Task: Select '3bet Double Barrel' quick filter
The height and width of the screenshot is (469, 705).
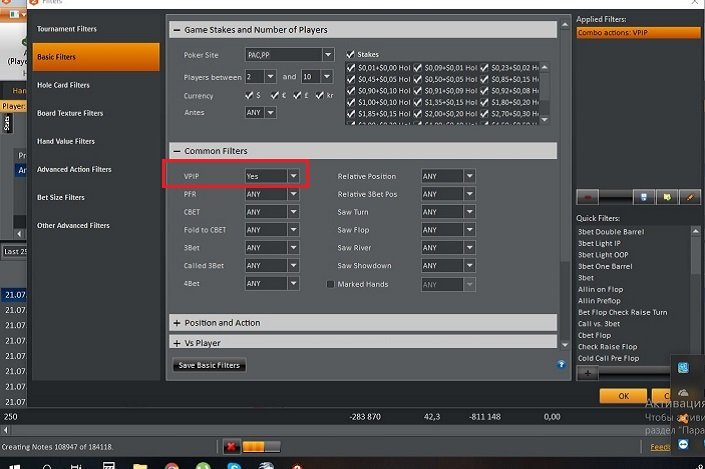Action: [612, 232]
